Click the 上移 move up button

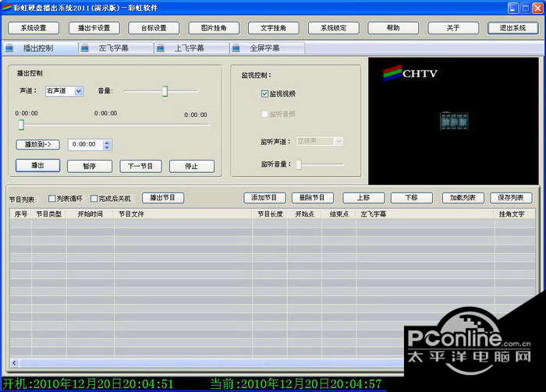[x=363, y=198]
